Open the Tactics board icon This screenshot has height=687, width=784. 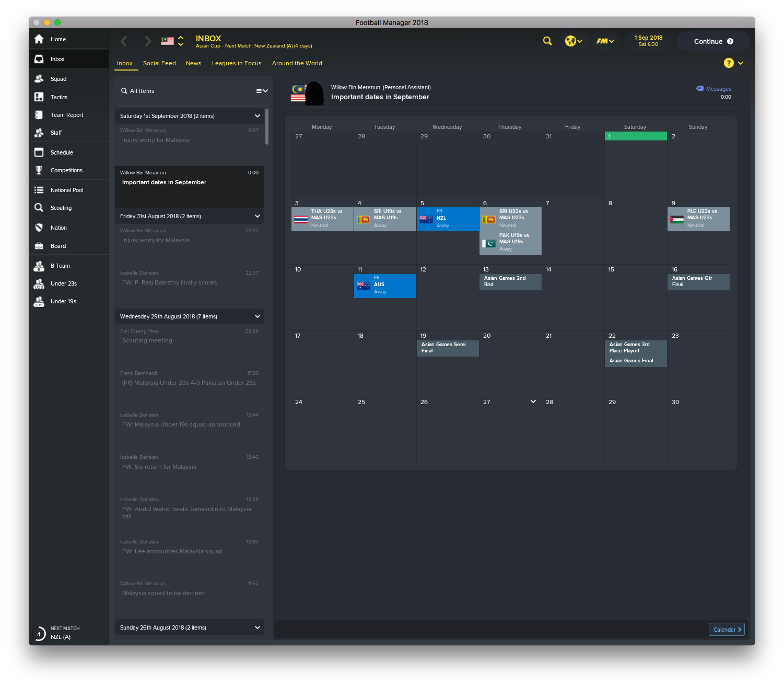(x=39, y=97)
